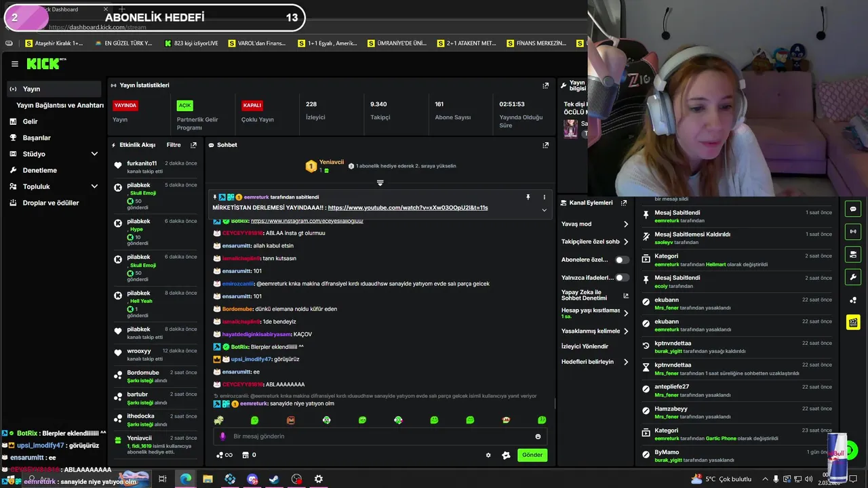The image size is (868, 488).
Task: Open the emoji picker in chat input
Action: tap(538, 436)
